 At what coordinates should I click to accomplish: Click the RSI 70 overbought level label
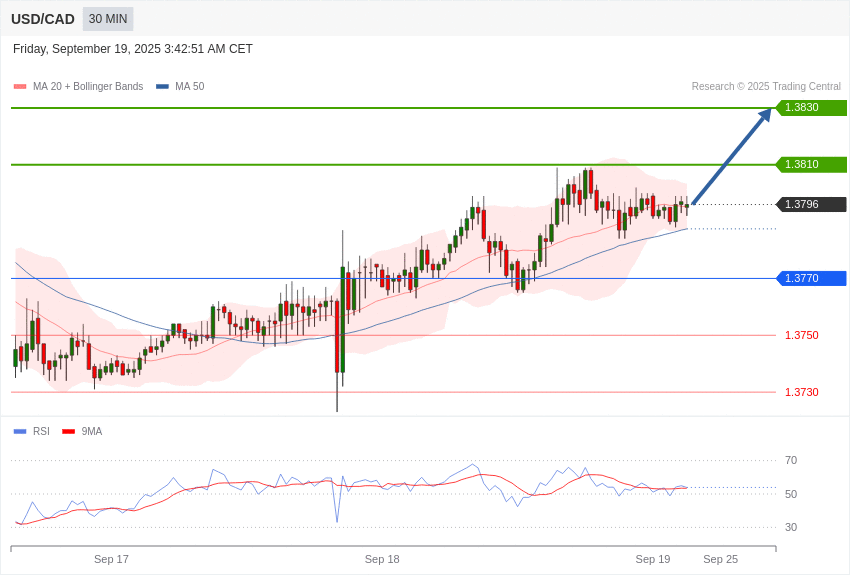[791, 461]
